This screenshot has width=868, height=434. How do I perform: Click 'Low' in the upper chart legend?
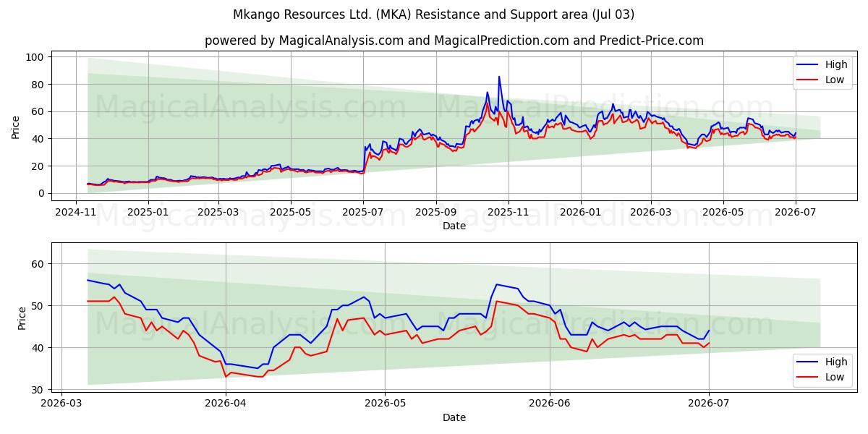[835, 80]
